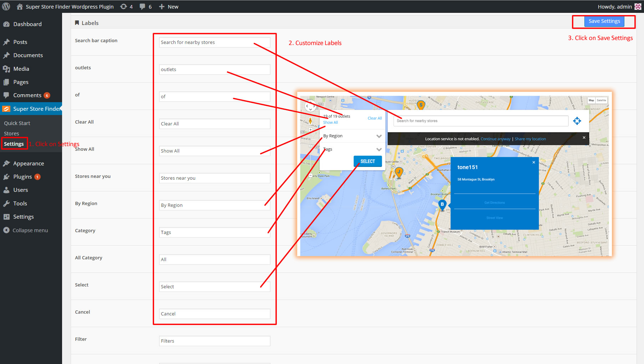This screenshot has width=644, height=364.
Task: Click the Collapse menu arrow icon
Action: coord(6,230)
